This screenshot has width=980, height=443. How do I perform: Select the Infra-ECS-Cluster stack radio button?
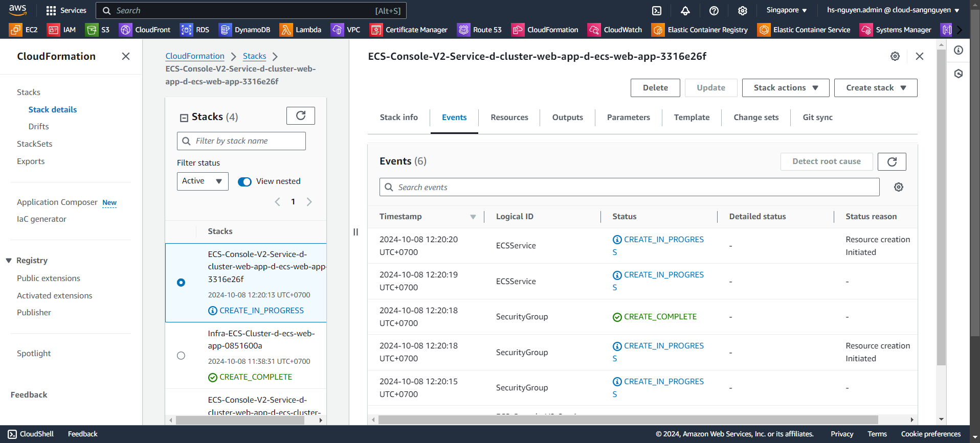[x=181, y=356]
